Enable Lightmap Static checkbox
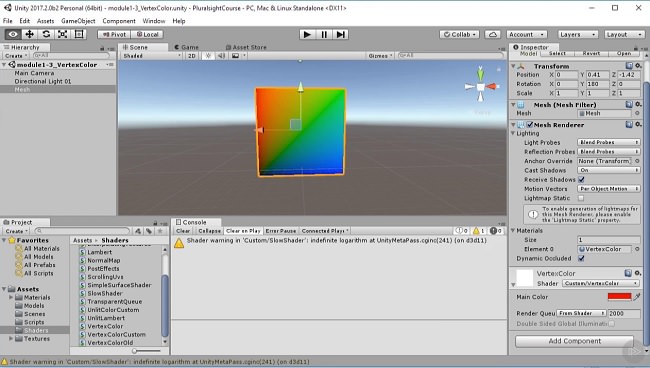 581,198
